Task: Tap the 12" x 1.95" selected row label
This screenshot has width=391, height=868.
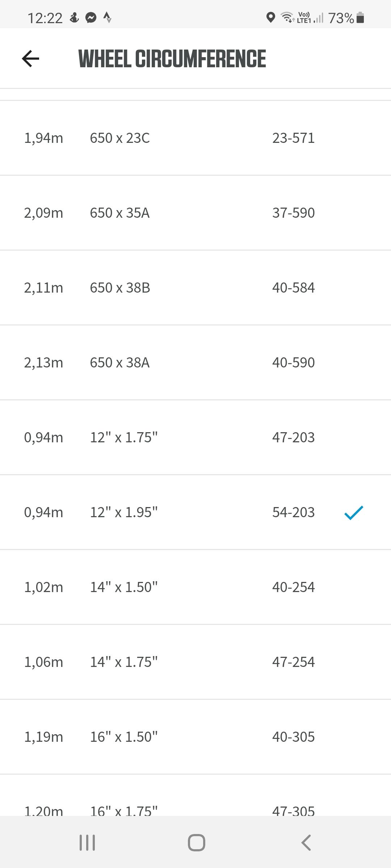Action: click(124, 512)
